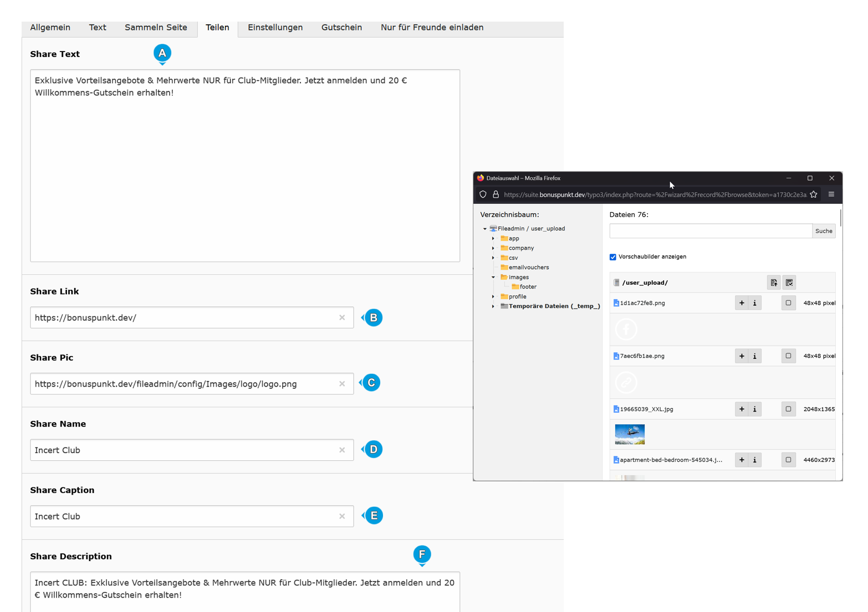
Task: Click site security lock icon
Action: (x=496, y=194)
